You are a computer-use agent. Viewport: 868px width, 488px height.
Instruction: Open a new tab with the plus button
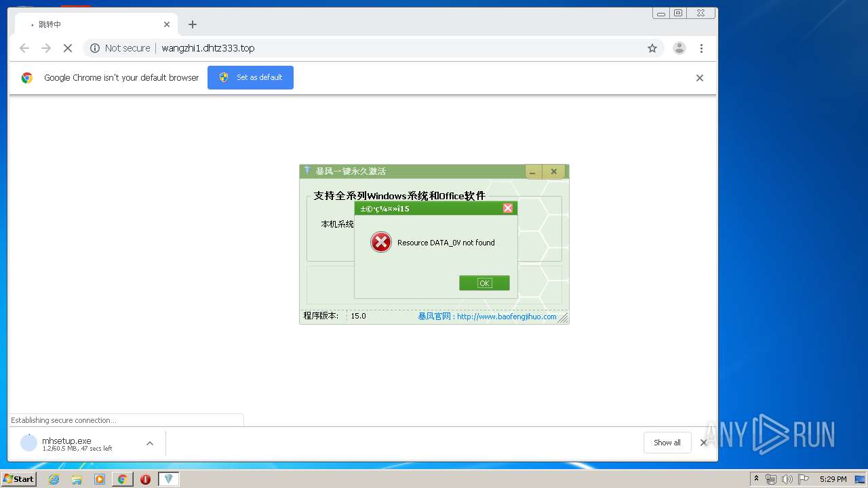(193, 24)
